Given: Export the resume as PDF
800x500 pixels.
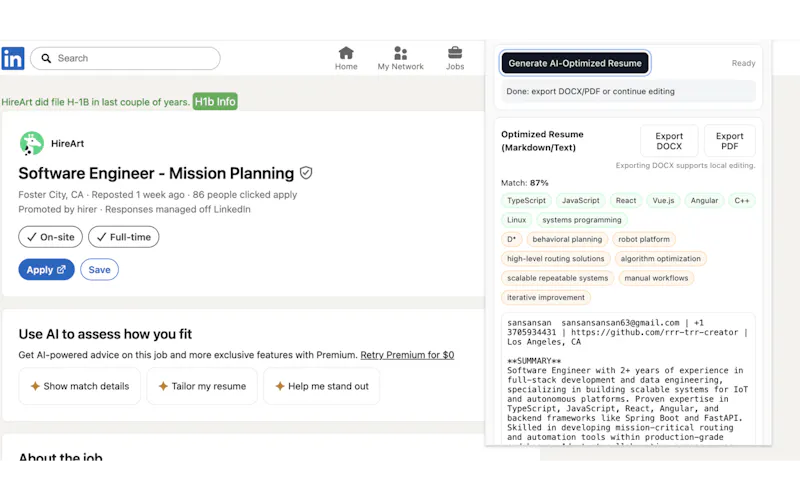Looking at the screenshot, I should (x=729, y=141).
